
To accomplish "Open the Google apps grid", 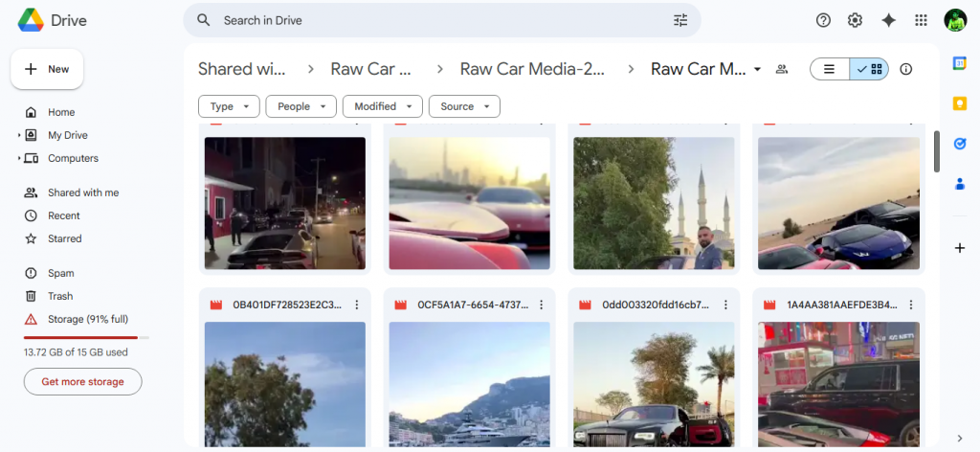I will point(921,20).
